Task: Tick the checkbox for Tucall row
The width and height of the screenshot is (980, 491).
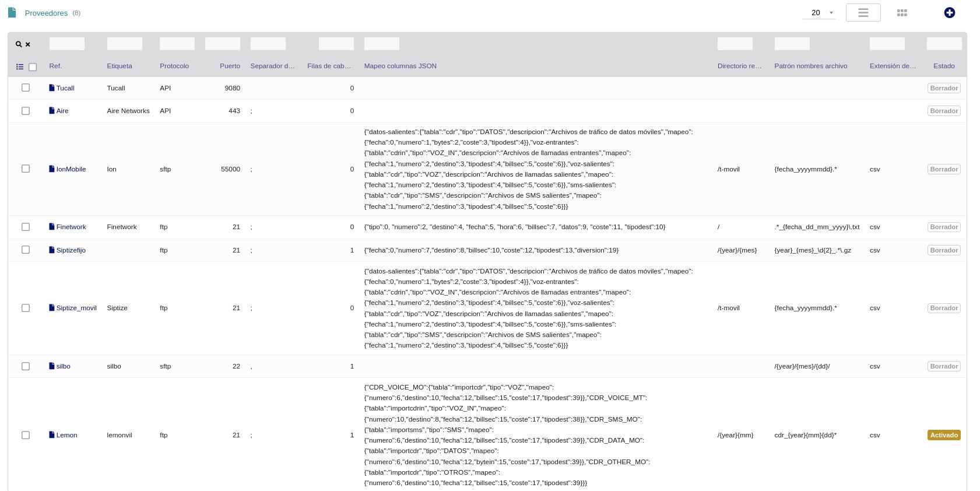Action: click(26, 87)
